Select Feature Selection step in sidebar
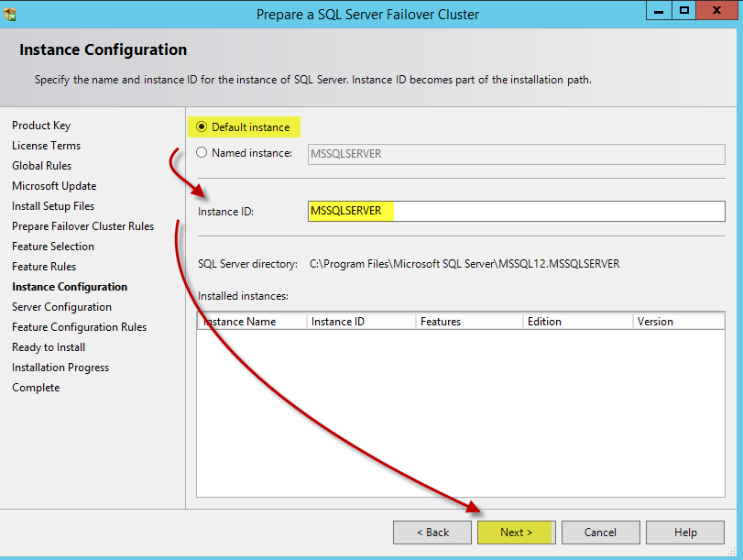The height and width of the screenshot is (560, 743). [x=53, y=247]
